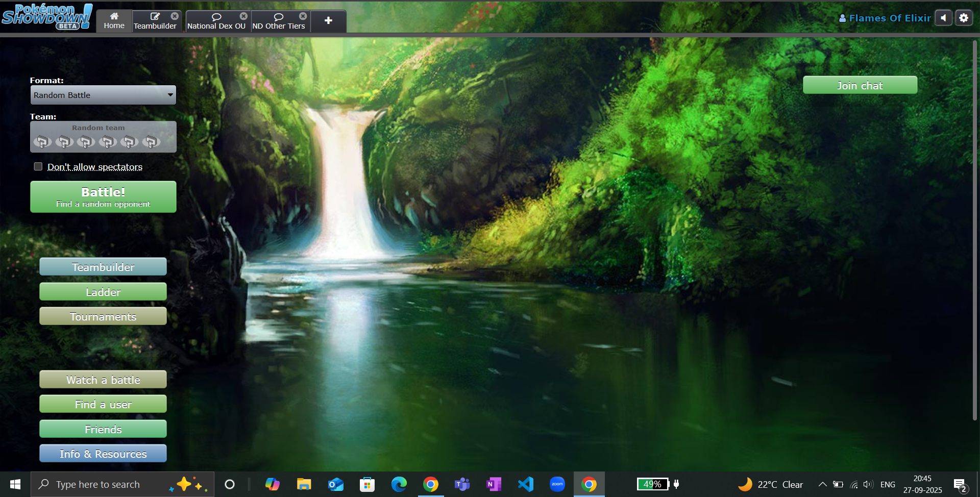
Task: Close the Teambuilder tab
Action: coord(175,16)
